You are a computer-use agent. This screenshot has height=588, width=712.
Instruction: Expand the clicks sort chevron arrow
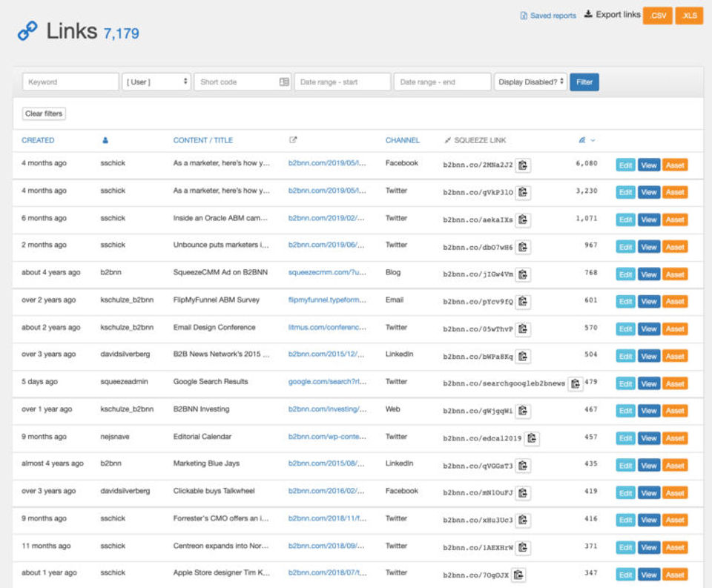pos(593,141)
